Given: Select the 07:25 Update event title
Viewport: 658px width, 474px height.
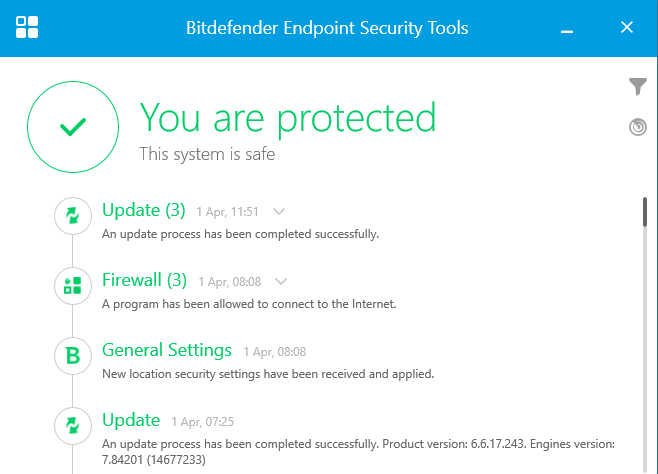Looking at the screenshot, I should coord(131,420).
